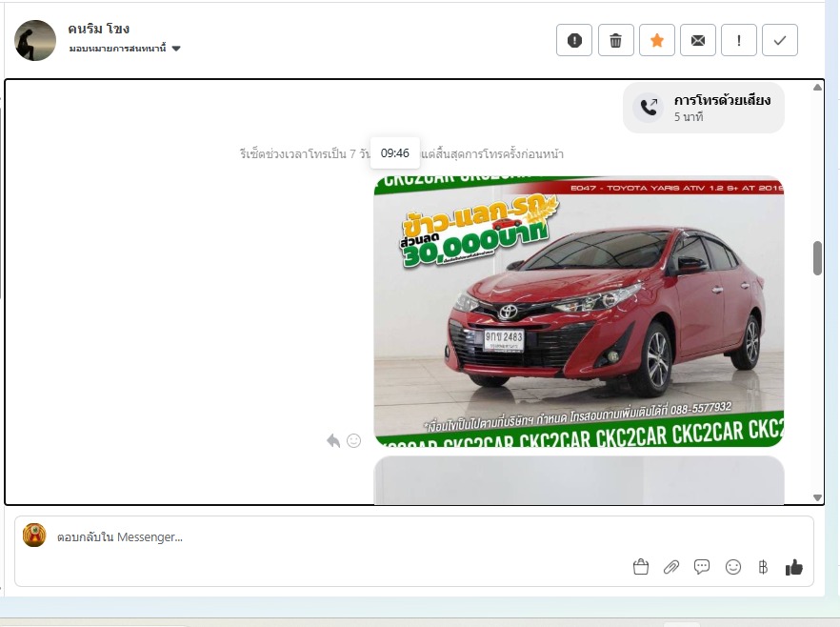840x627 pixels.
Task: Toggle the orange star follow-up button
Action: pos(657,40)
